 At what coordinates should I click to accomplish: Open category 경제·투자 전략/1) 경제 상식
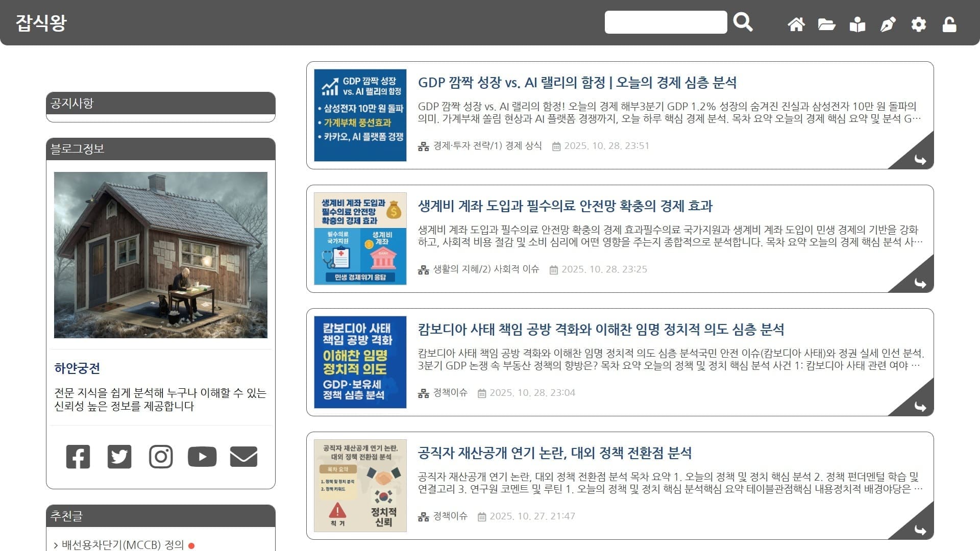coord(487,146)
